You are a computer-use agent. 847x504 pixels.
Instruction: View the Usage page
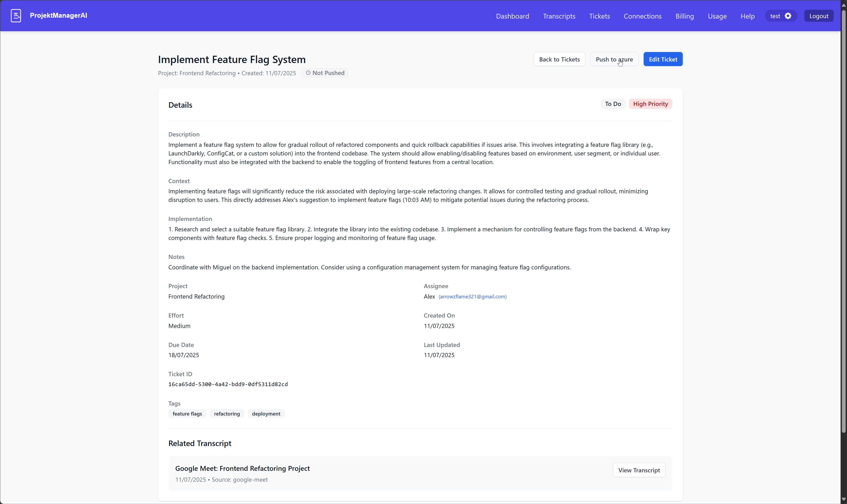pyautogui.click(x=717, y=16)
